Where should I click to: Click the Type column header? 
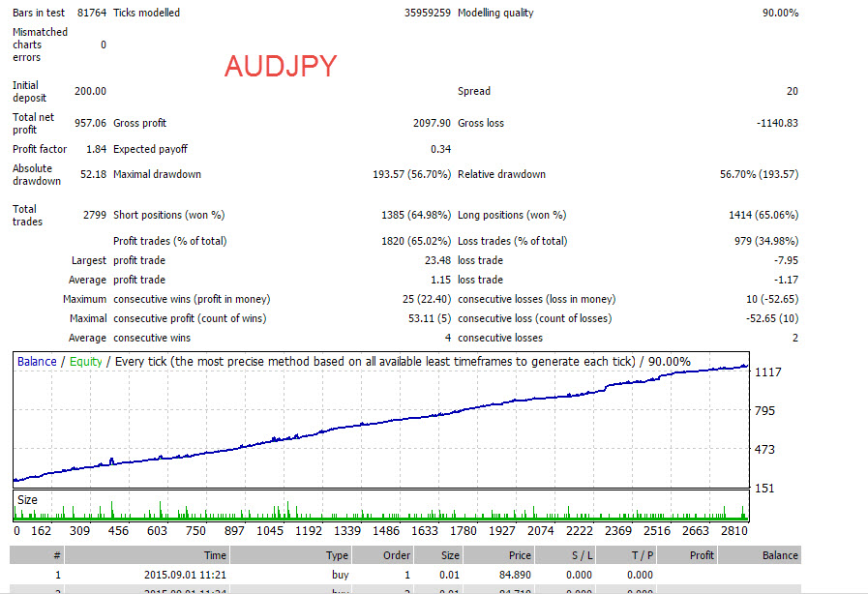290,555
